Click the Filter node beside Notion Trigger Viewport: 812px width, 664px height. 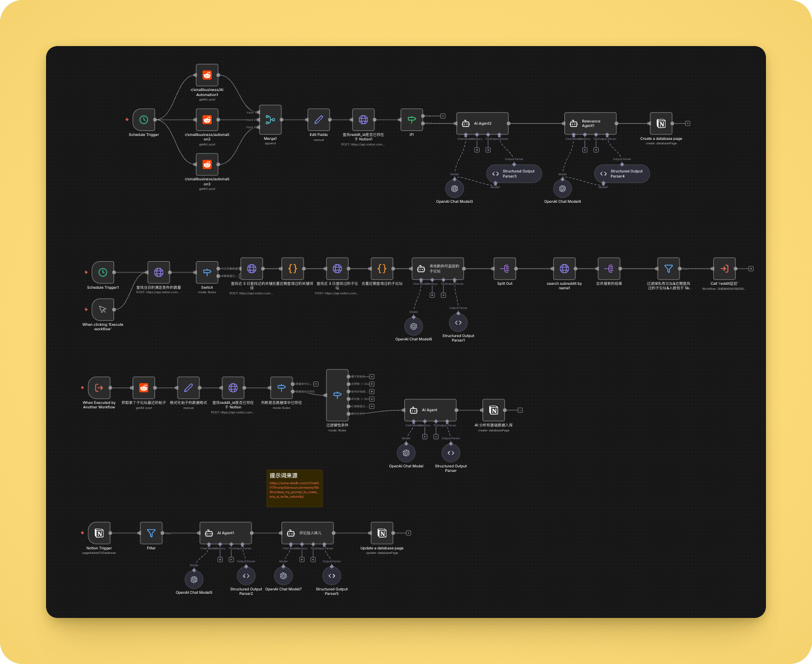point(151,533)
